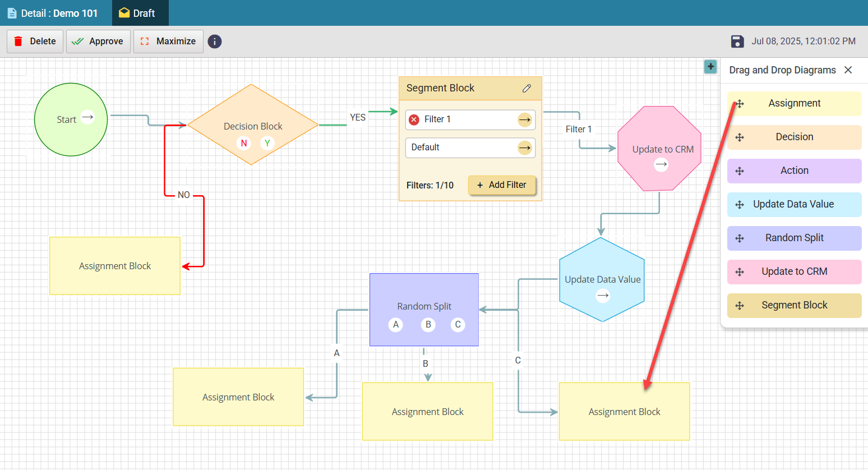Click the Approve button
The image size is (868, 470).
pos(98,42)
